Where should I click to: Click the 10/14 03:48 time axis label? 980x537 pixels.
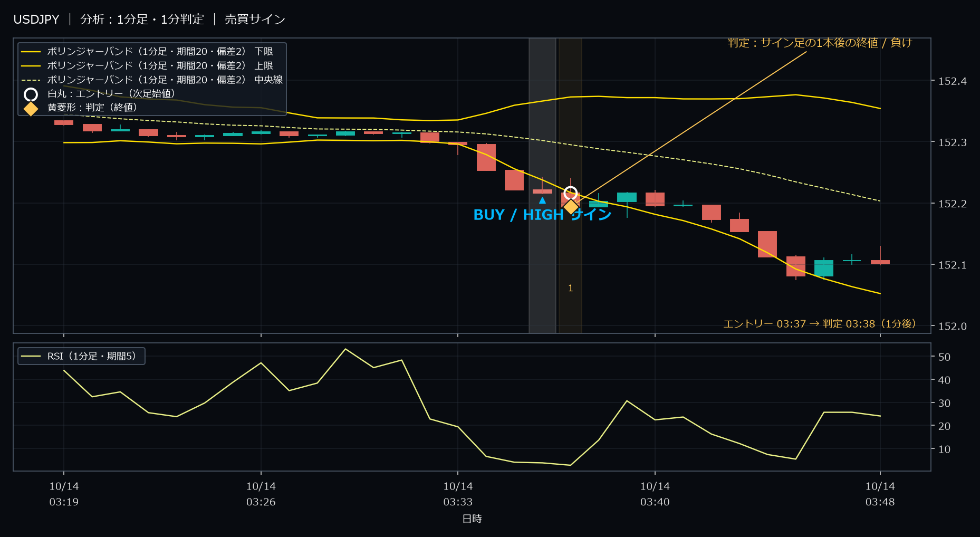880,494
